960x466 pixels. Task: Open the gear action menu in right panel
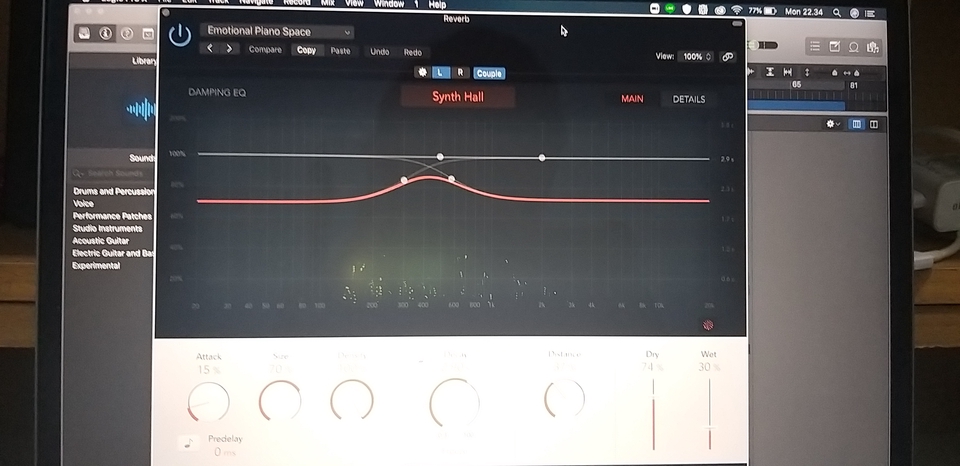(833, 124)
